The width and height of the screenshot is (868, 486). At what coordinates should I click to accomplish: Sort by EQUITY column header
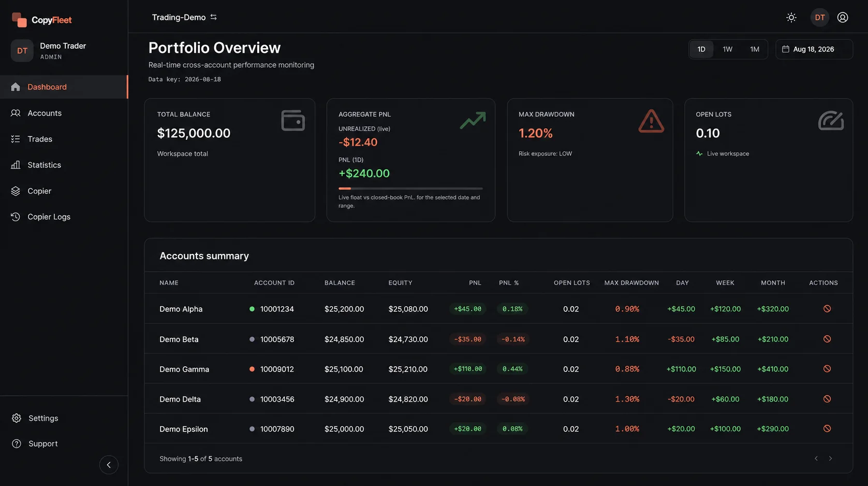click(x=400, y=283)
